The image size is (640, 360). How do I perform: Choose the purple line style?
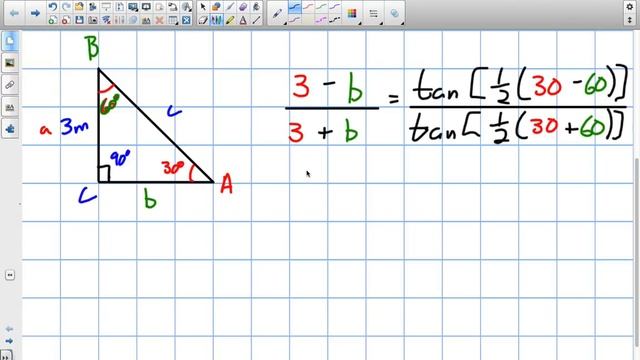coord(335,7)
